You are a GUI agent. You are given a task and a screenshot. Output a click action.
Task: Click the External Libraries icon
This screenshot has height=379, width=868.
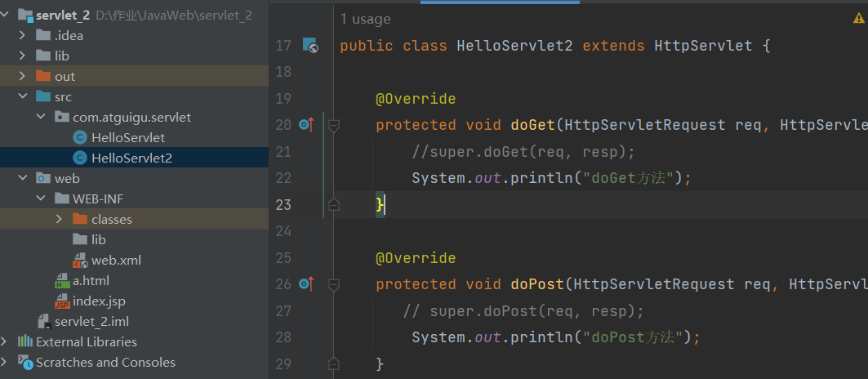[24, 341]
